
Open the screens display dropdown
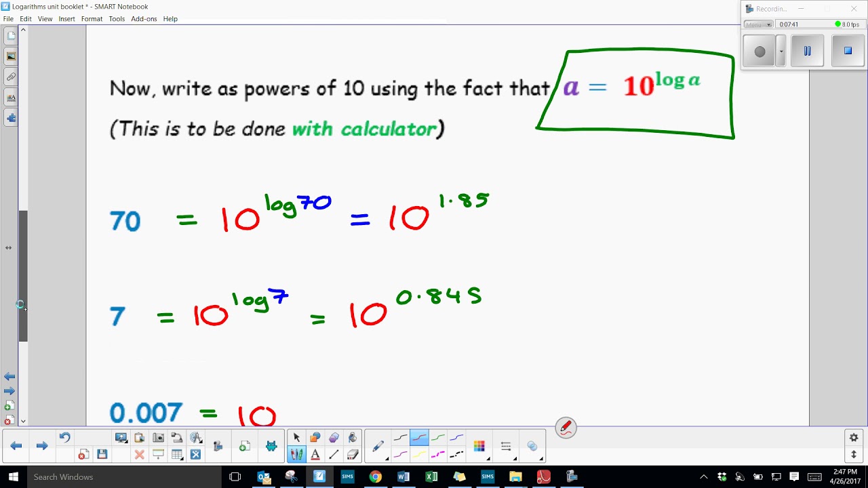pyautogui.click(x=121, y=437)
